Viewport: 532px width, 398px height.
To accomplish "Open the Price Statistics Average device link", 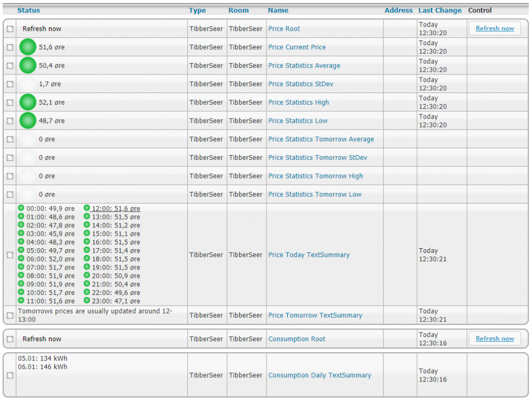I will (304, 66).
